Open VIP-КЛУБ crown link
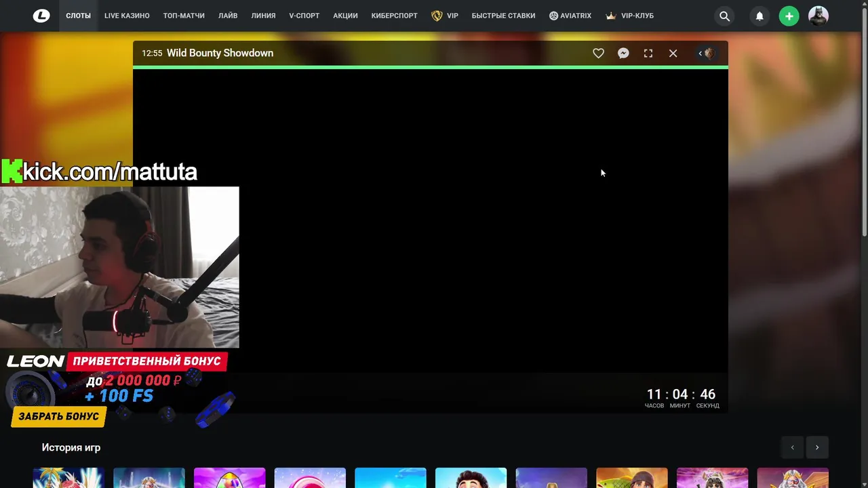This screenshot has width=868, height=488. [x=630, y=16]
